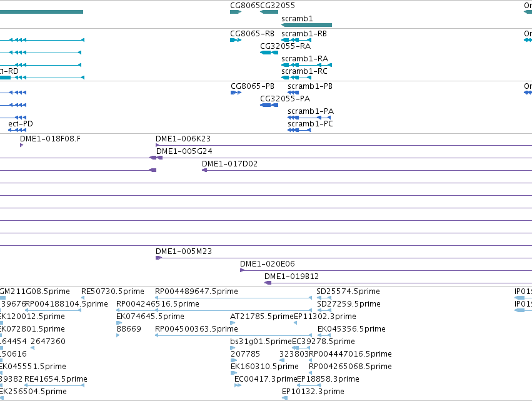Click the CG32055-RA transcript label
Viewport: 532px width, 401px height.
285,46
